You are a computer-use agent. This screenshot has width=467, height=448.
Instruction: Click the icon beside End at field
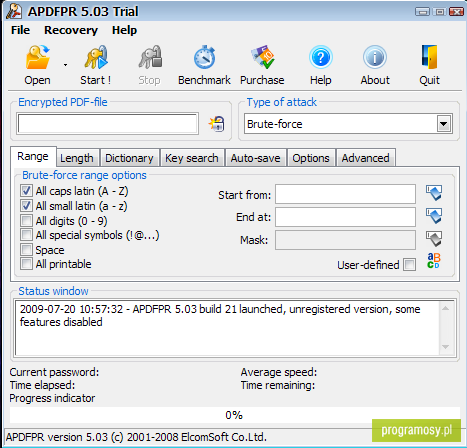pyautogui.click(x=434, y=216)
